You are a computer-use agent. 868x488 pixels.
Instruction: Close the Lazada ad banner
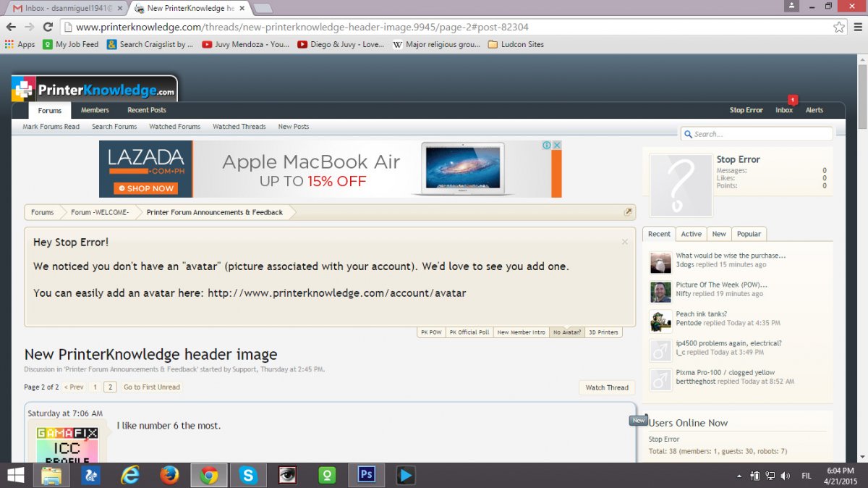[x=557, y=145]
